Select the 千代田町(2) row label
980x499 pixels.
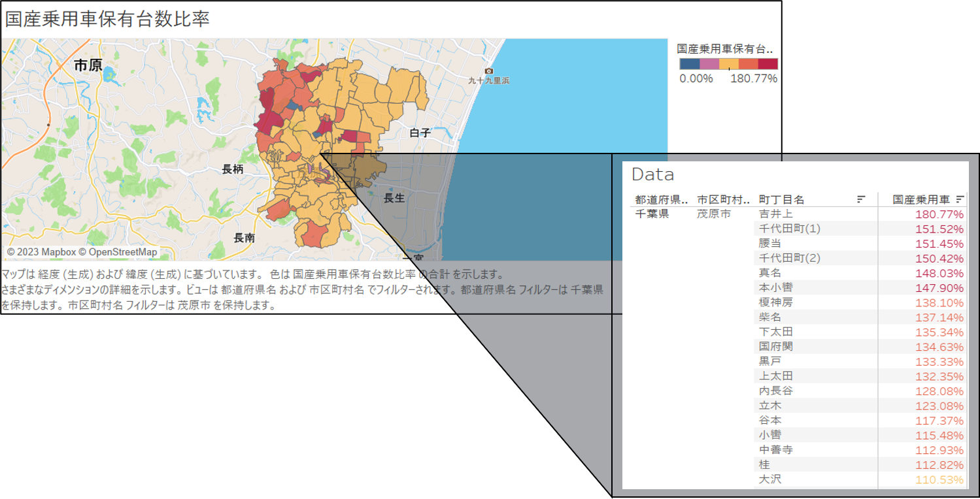click(x=789, y=258)
